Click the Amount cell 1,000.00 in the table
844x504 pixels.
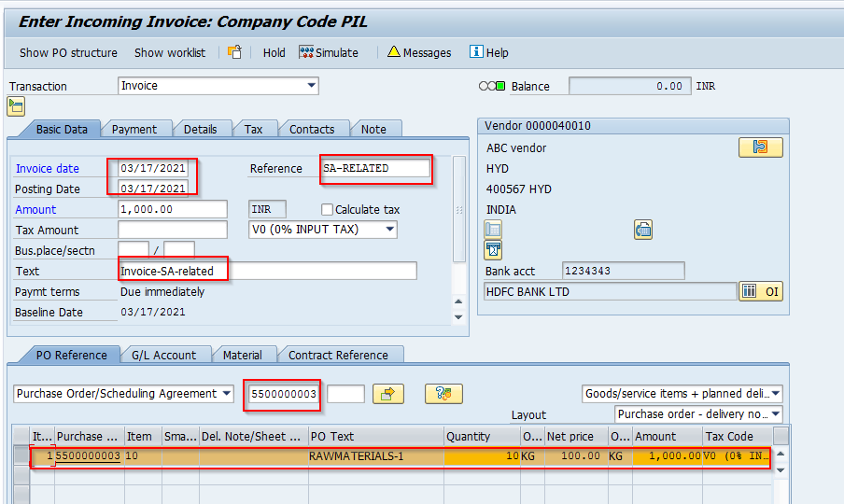(668, 456)
